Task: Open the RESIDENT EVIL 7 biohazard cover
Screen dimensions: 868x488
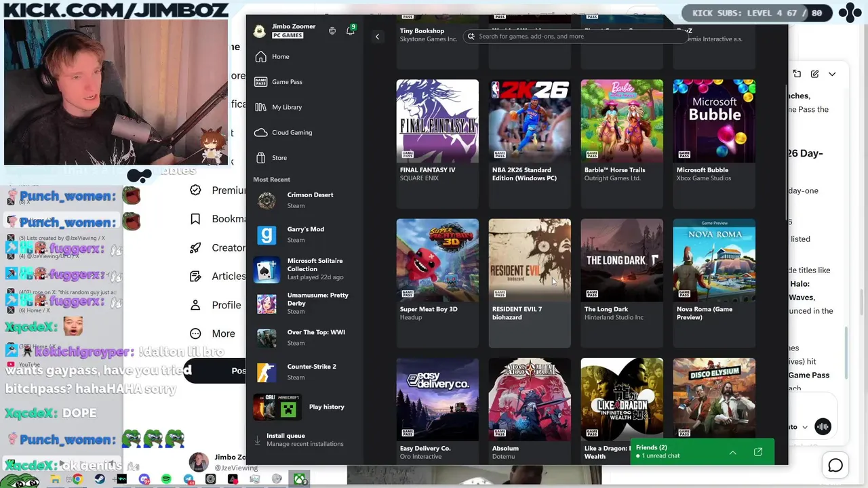Action: pos(530,260)
